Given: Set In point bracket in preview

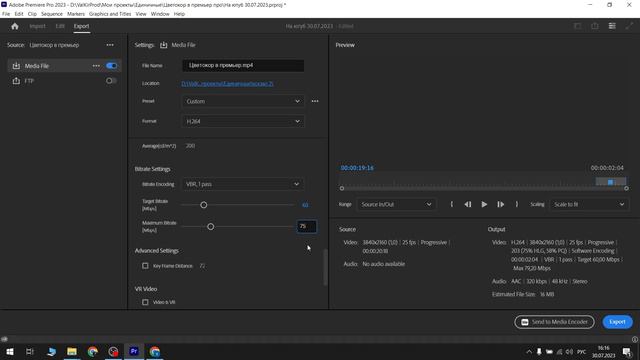Looking at the screenshot, I should tap(451, 204).
